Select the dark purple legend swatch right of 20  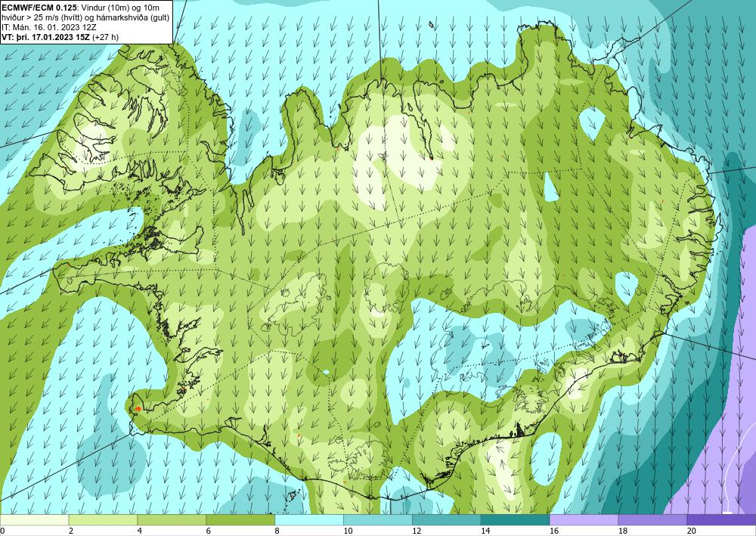[721, 520]
